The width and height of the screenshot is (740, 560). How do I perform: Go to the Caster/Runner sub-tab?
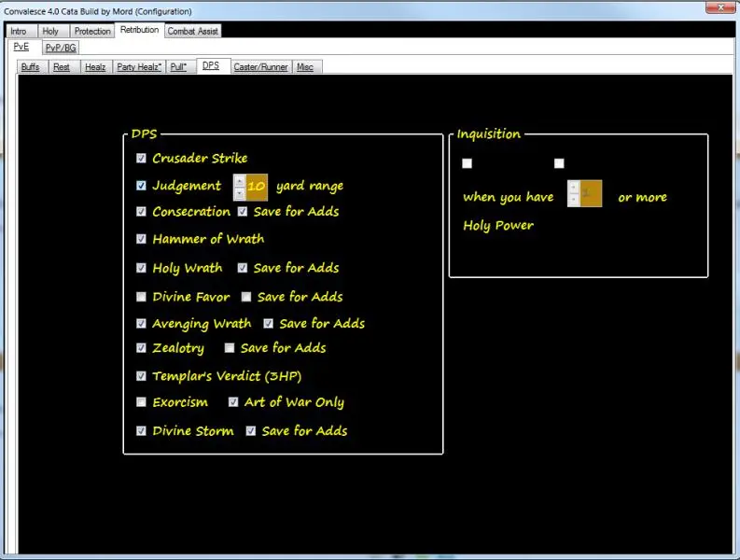[261, 67]
